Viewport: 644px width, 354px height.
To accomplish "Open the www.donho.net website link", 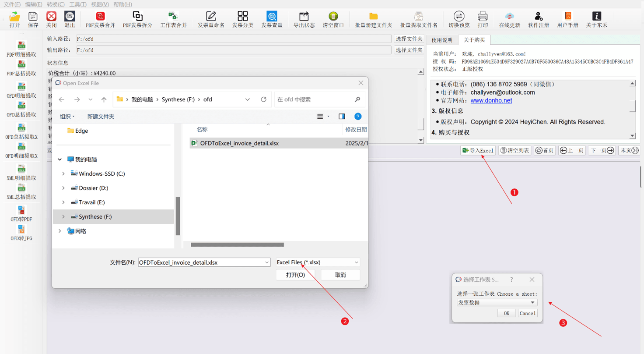I will pos(491,100).
